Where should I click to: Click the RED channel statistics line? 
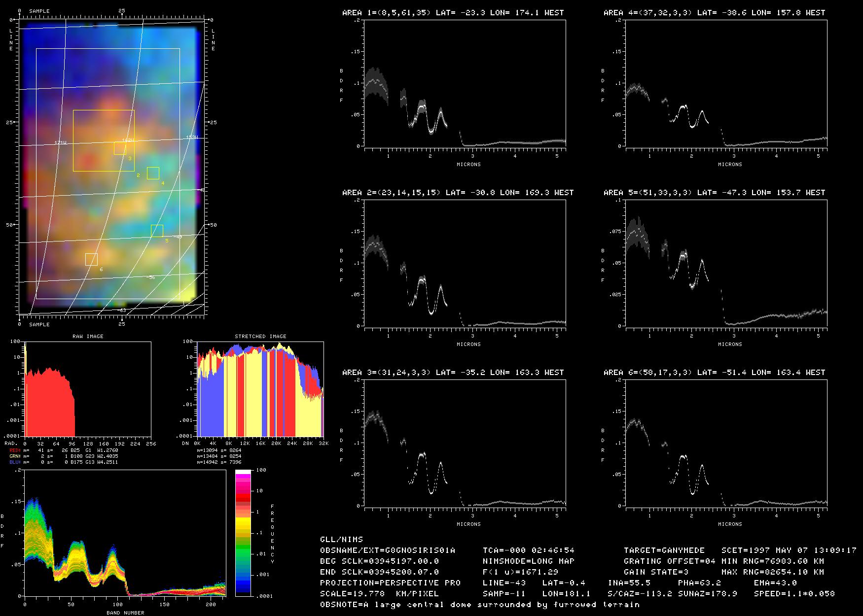coord(64,450)
